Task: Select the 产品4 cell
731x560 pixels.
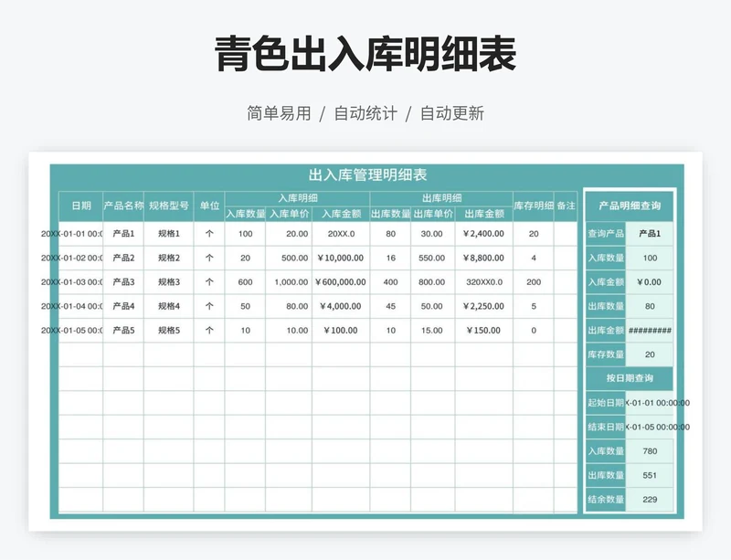Action: pyautogui.click(x=123, y=306)
